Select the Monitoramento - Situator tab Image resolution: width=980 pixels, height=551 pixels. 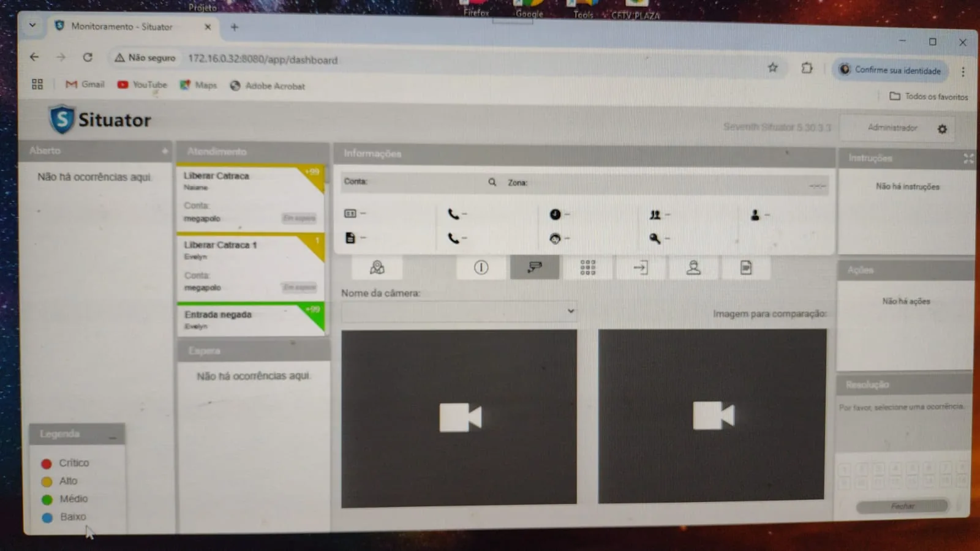(121, 26)
